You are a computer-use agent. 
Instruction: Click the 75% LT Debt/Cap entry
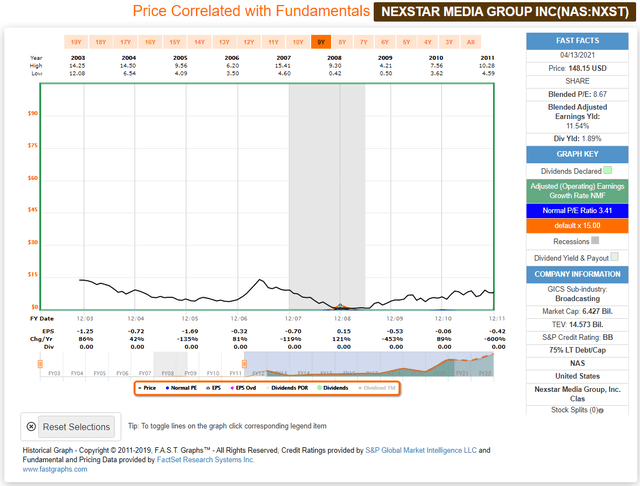[x=577, y=350]
